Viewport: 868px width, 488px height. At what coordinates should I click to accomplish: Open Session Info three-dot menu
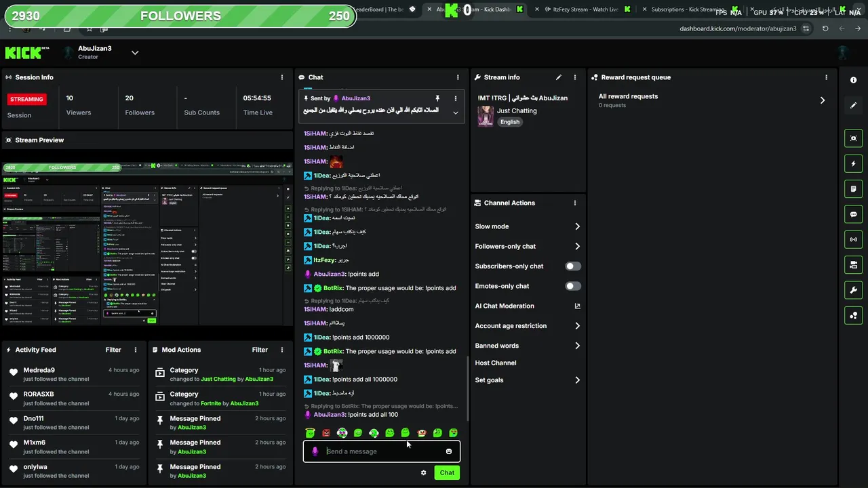pyautogui.click(x=282, y=77)
